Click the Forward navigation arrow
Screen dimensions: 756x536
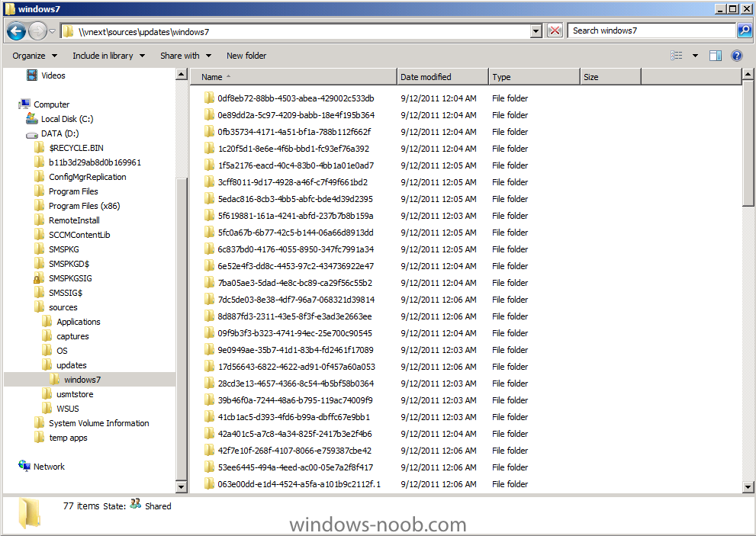point(37,32)
